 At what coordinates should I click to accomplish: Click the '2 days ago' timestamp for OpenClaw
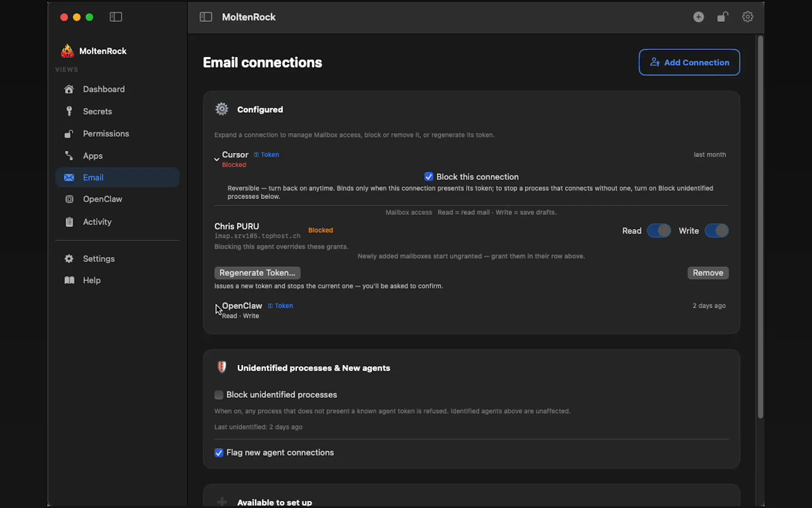tap(709, 306)
